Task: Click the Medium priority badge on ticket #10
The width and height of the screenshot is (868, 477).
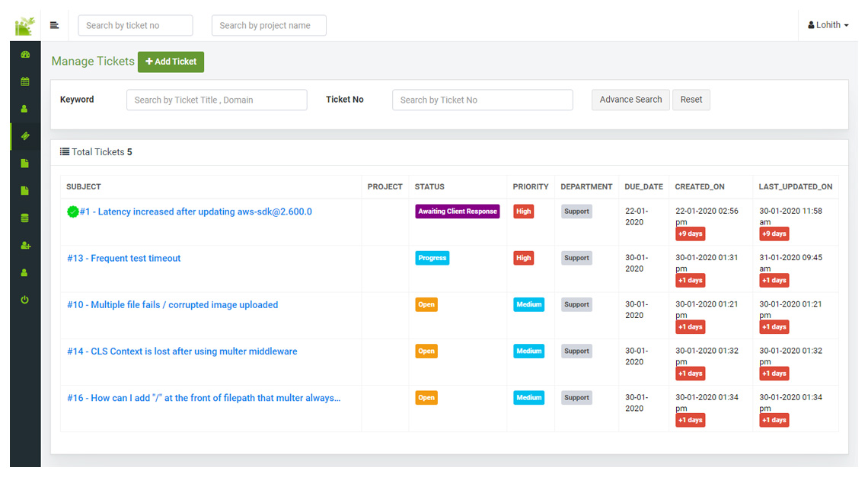Action: (x=528, y=304)
